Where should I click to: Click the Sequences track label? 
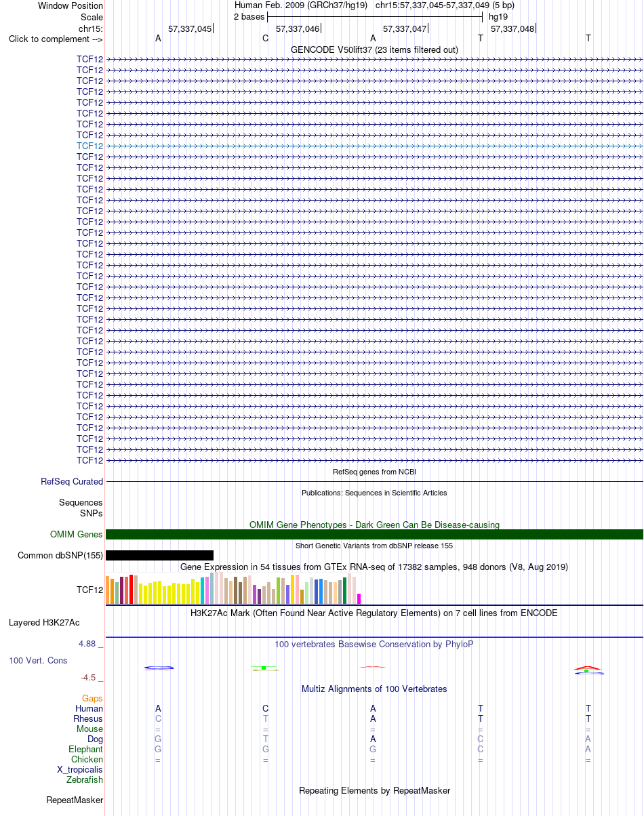coord(81,503)
